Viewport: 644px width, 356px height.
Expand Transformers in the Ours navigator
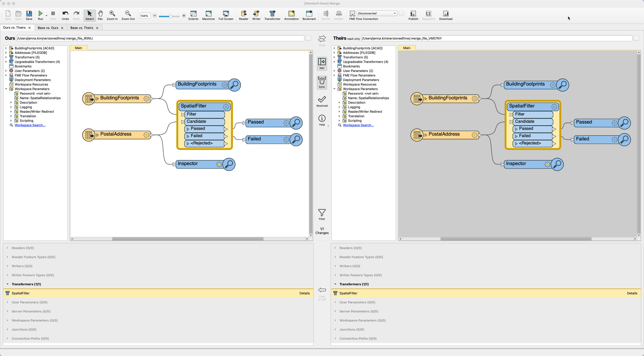[x=6, y=57]
